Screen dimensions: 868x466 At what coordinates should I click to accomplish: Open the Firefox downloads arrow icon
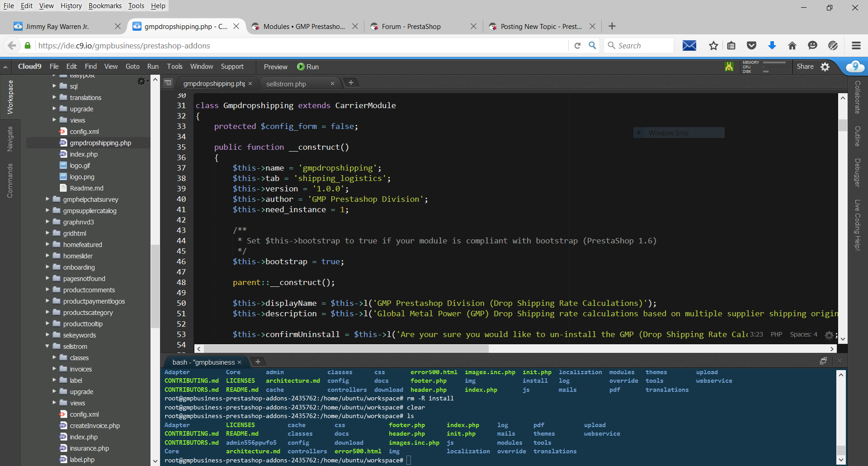point(772,46)
